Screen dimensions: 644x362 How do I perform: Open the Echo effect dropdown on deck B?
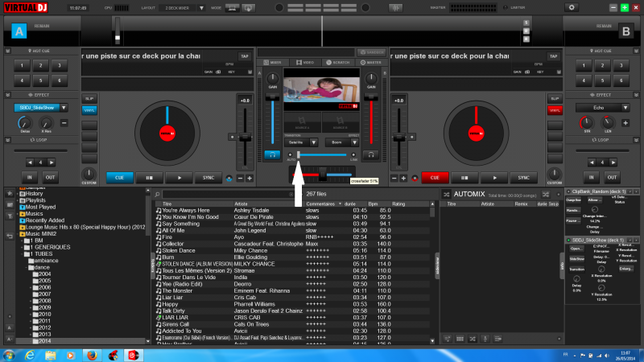[625, 107]
